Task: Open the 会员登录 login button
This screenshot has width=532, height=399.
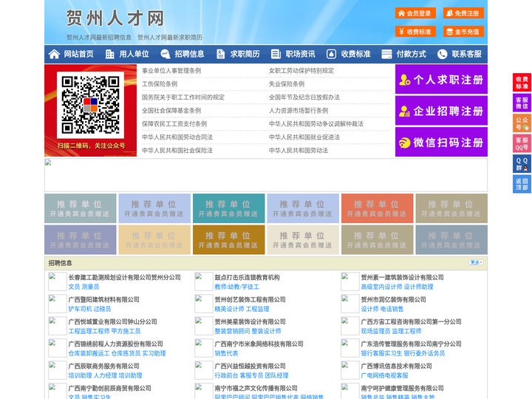Action: [415, 13]
